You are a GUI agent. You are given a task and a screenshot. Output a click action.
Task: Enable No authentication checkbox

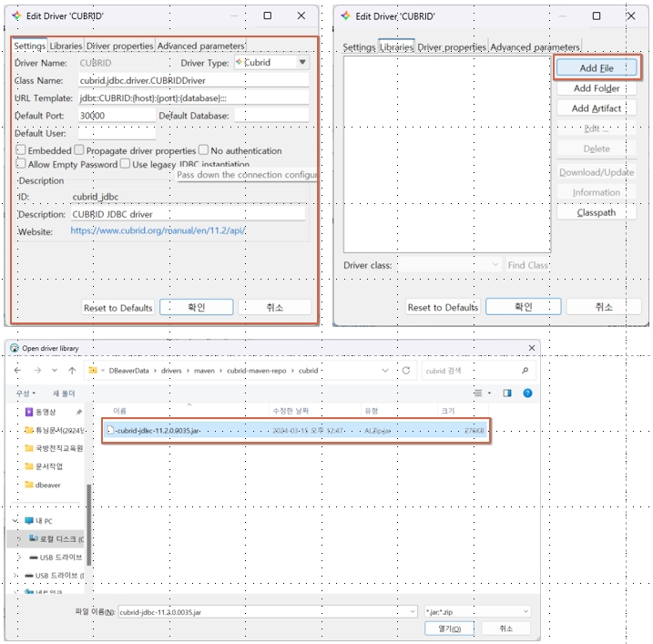203,149
